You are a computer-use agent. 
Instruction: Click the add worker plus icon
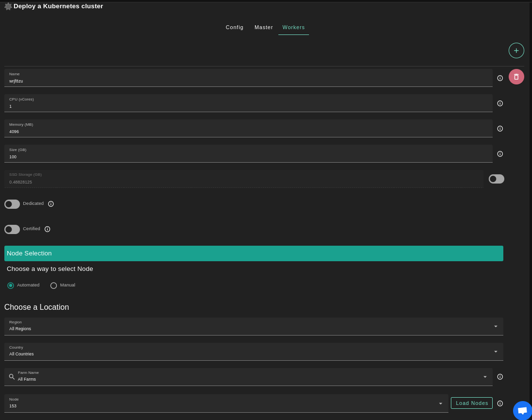[516, 50]
